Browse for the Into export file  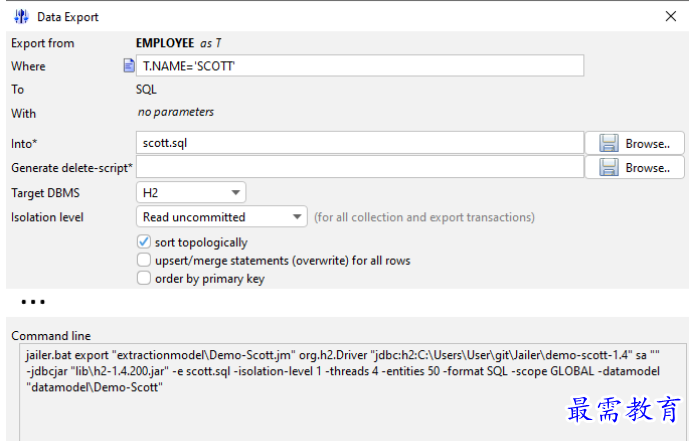point(641,143)
